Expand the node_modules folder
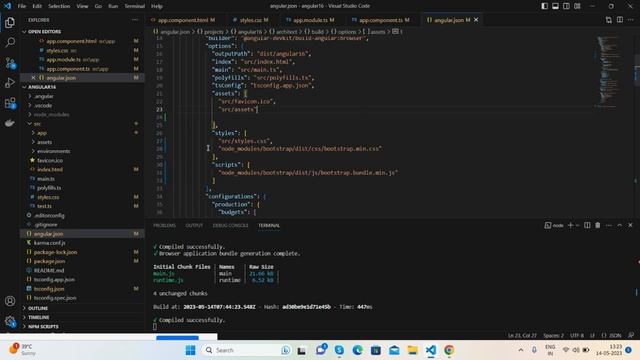This screenshot has width=640, height=360. coord(82,115)
